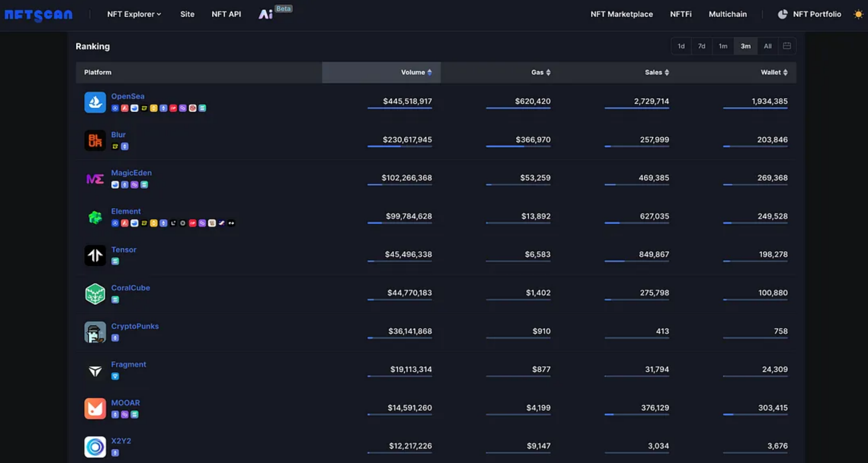
Task: Open the NFT API menu item
Action: [x=226, y=14]
